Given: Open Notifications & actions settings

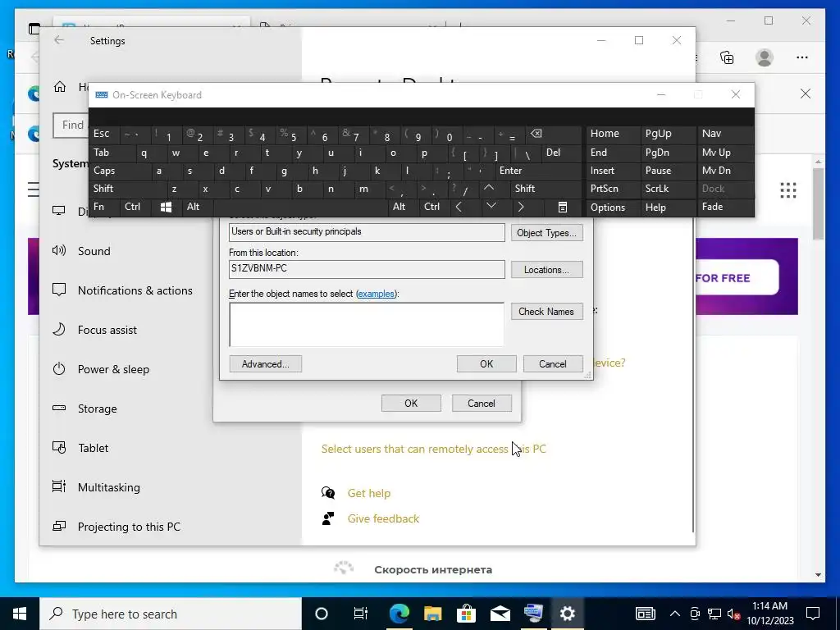Looking at the screenshot, I should pos(135,290).
